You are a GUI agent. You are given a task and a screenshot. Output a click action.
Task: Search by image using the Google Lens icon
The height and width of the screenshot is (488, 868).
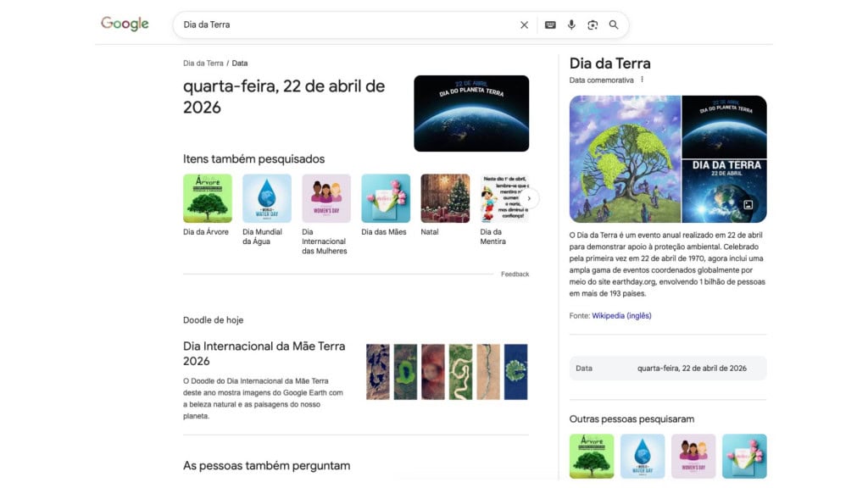coord(592,25)
